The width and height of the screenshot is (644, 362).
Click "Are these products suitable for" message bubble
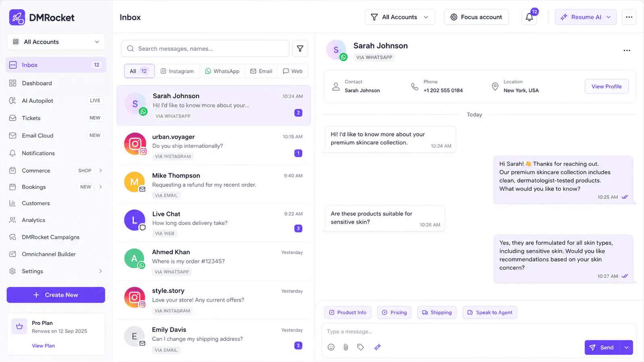pyautogui.click(x=385, y=218)
